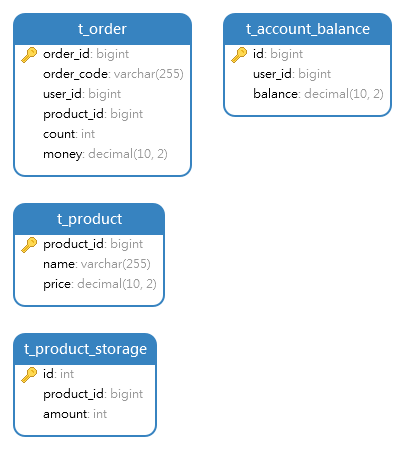The width and height of the screenshot is (405, 450).
Task: Click the key icon next to product_id in t_product
Action: coord(29,245)
